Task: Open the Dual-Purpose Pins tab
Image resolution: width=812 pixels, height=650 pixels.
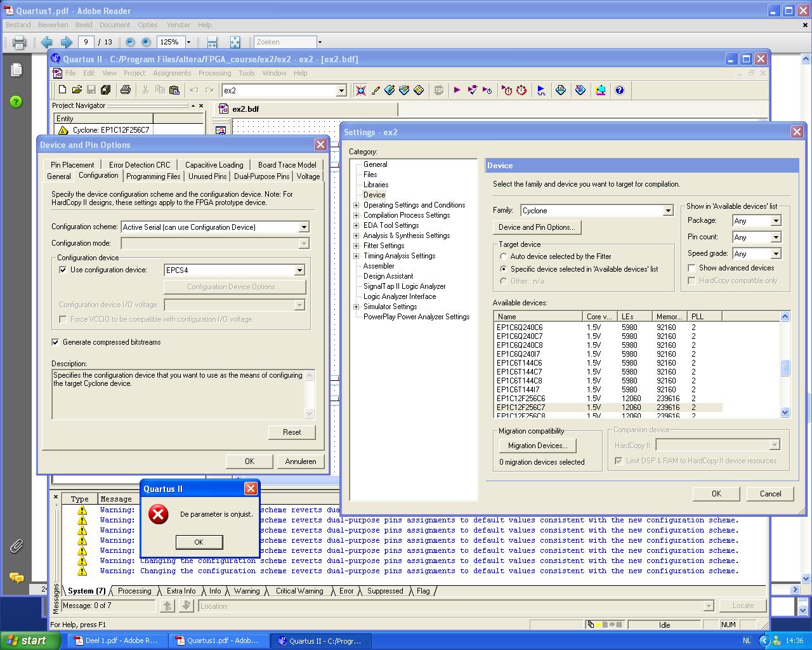Action: [261, 176]
